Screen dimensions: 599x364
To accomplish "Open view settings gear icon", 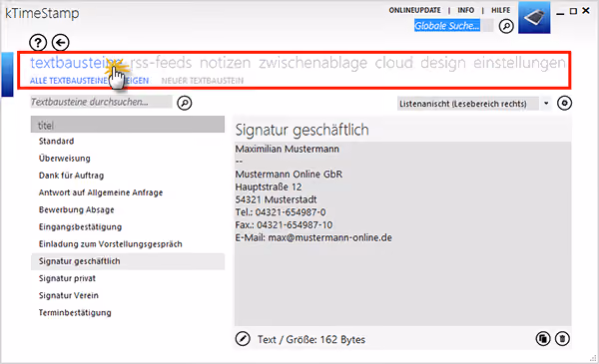I will [564, 103].
